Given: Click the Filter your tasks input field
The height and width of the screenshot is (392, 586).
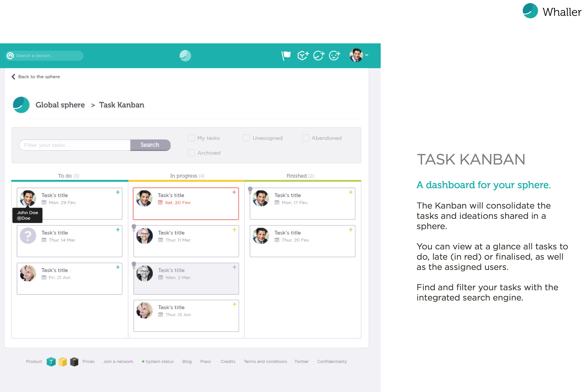Looking at the screenshot, I should click(x=75, y=145).
